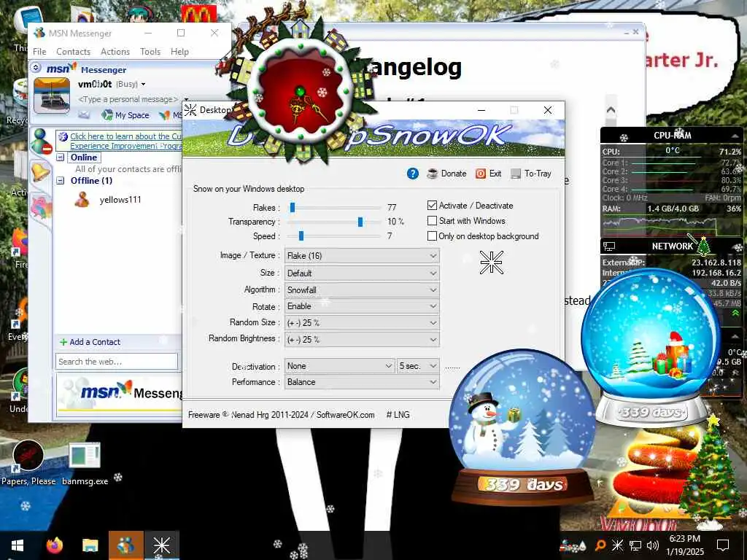The image size is (747, 560).
Task: Click the pink butterfly tab icon
Action: (x=41, y=208)
